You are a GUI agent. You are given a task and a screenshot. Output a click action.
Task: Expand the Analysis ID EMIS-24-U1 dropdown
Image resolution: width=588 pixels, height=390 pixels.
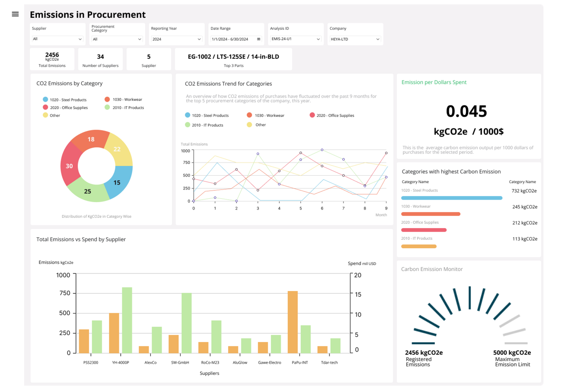(295, 39)
